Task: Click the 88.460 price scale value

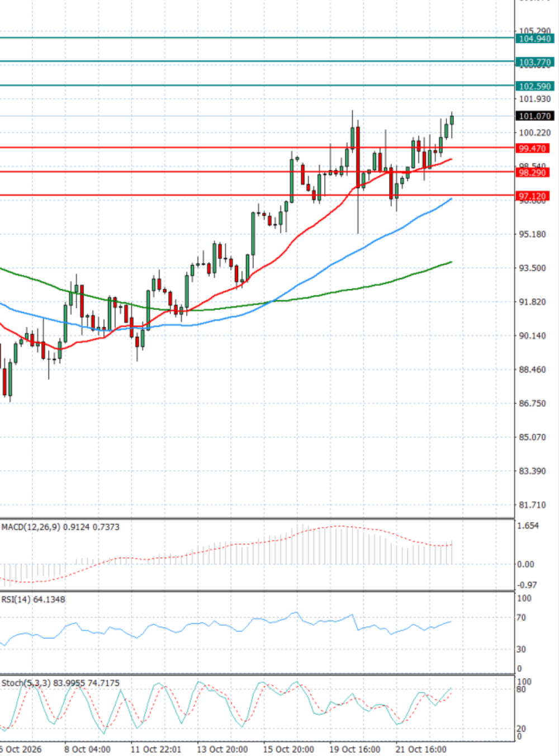Action: click(x=533, y=370)
